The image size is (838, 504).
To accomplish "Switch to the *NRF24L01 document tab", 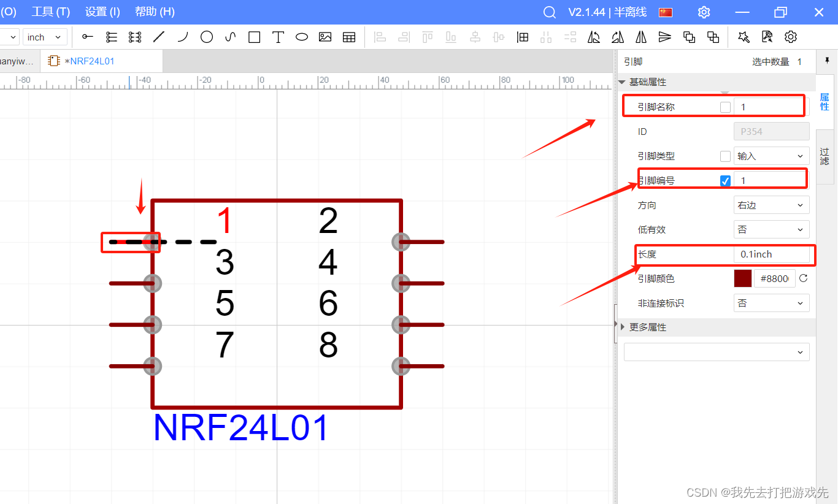I will click(101, 61).
